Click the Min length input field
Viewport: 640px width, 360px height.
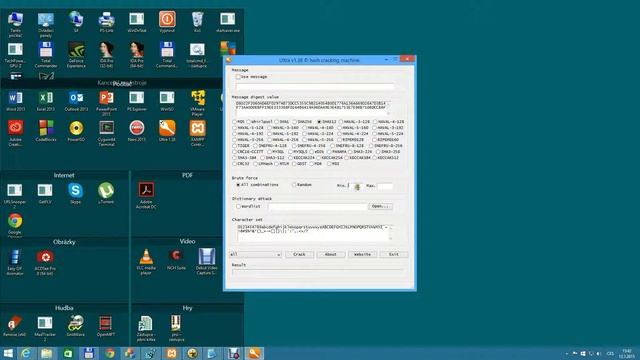point(355,187)
